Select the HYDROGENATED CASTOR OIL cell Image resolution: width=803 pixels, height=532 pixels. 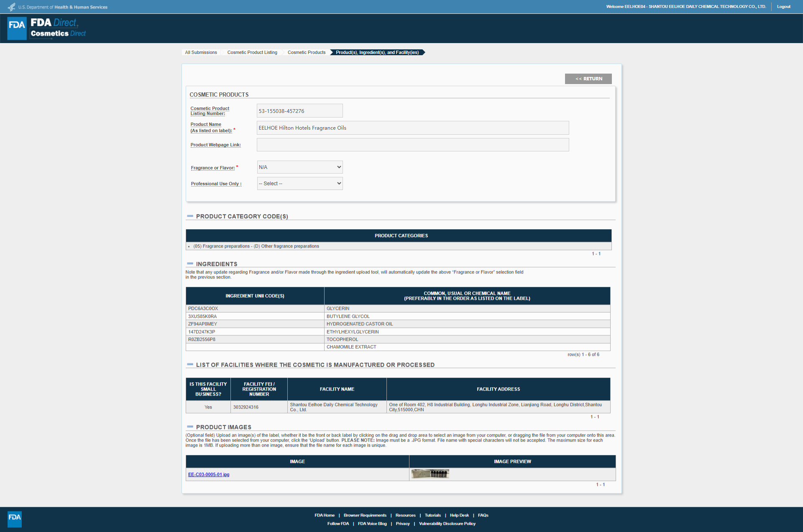point(467,324)
